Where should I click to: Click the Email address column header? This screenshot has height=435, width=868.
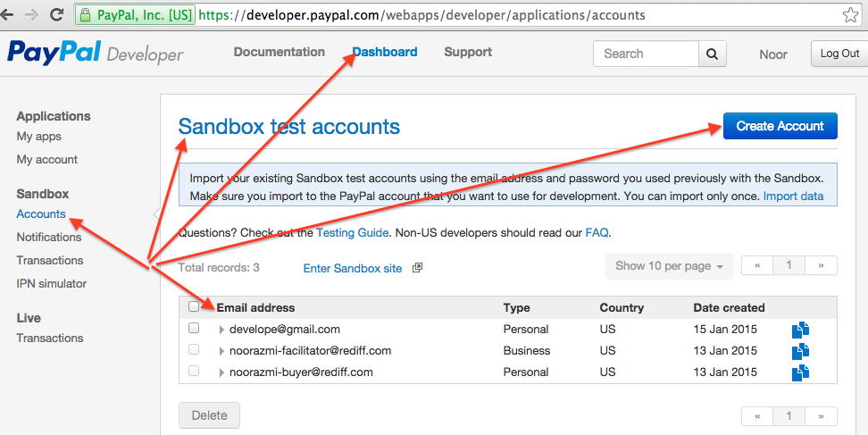[x=255, y=307]
